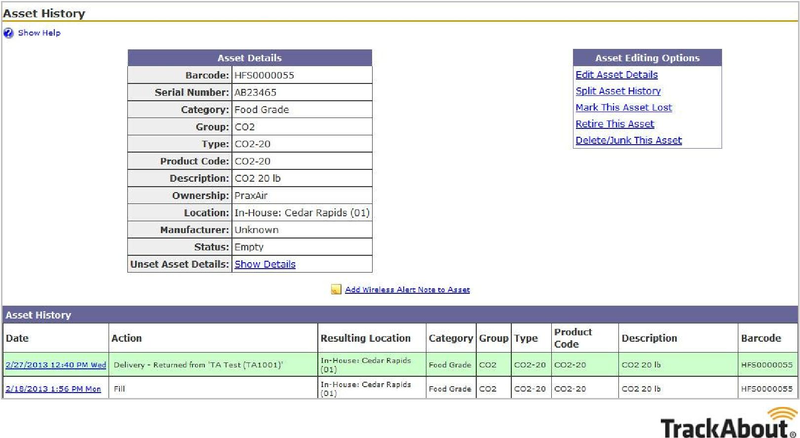Viewport: 800px width, 438px height.
Task: Select barcode value HFS0000055 in Asset Details
Action: pyautogui.click(x=264, y=75)
